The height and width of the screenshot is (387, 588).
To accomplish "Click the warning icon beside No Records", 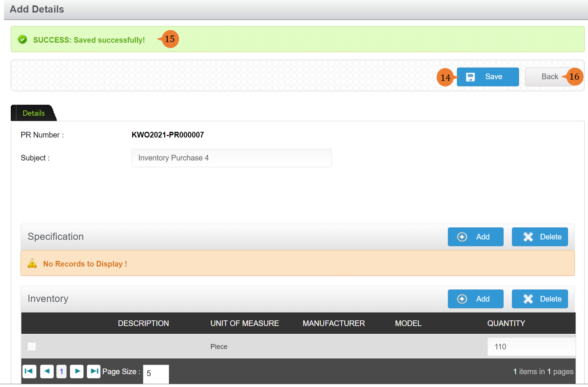I will [x=32, y=263].
